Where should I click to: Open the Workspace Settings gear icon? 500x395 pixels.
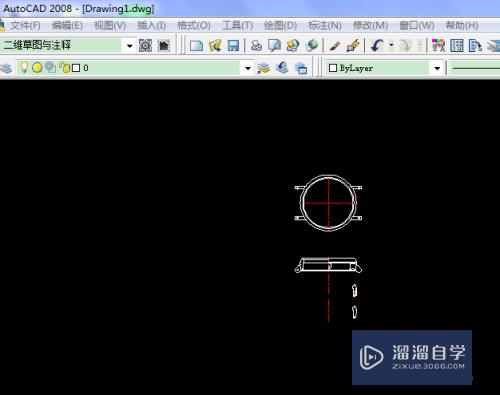(x=145, y=46)
